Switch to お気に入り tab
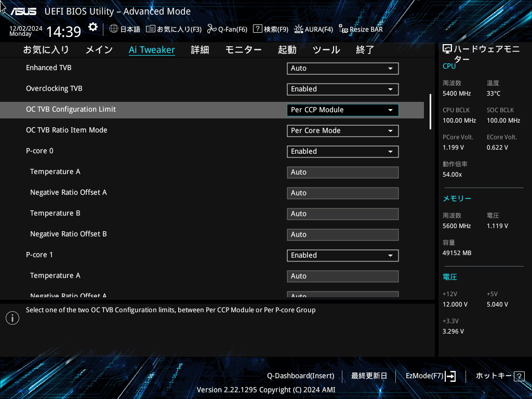532x399 pixels. (46, 50)
